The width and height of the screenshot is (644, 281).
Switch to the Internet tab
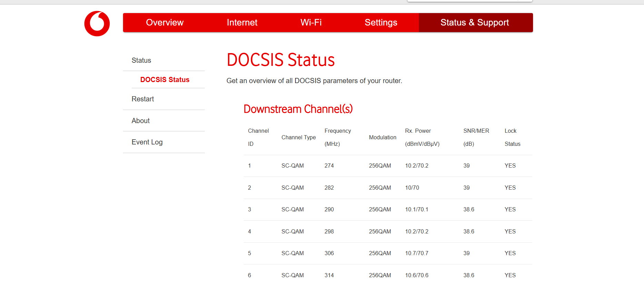(242, 22)
